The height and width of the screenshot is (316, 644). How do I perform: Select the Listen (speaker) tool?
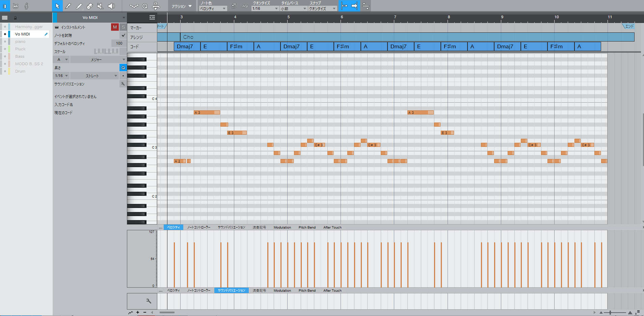[x=111, y=6]
